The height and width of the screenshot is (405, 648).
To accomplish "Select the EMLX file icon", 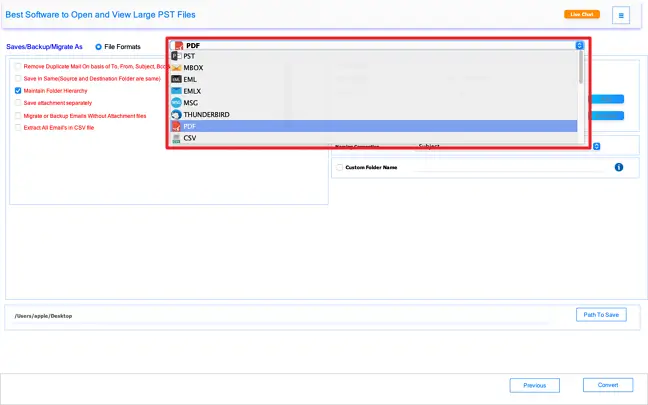I will pyautogui.click(x=176, y=91).
